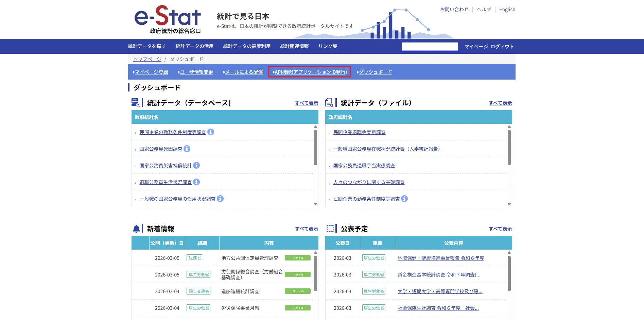644x320 pixels.
Task: Click the 国土交通省 organization tag
Action: [x=198, y=291]
